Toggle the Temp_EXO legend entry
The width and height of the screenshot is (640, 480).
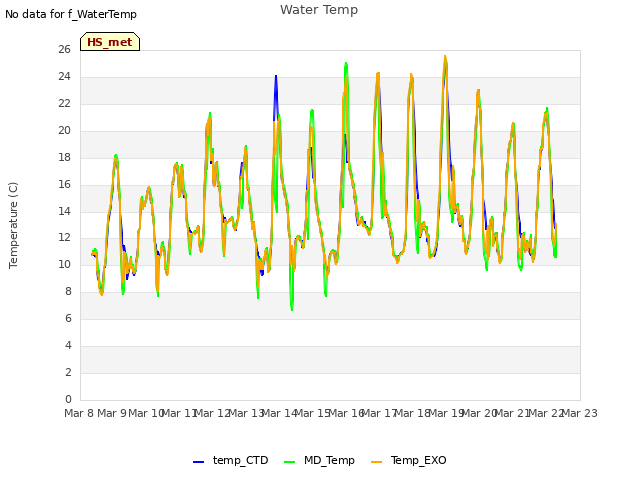409,460
